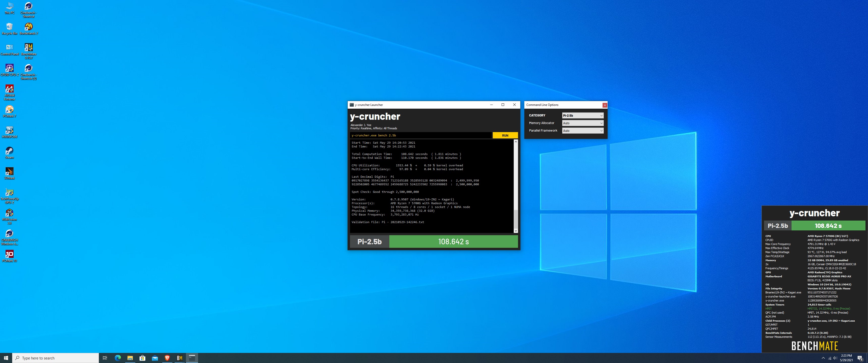Select the TechPowerUp GPU-Z desktop icon

[x=9, y=196]
